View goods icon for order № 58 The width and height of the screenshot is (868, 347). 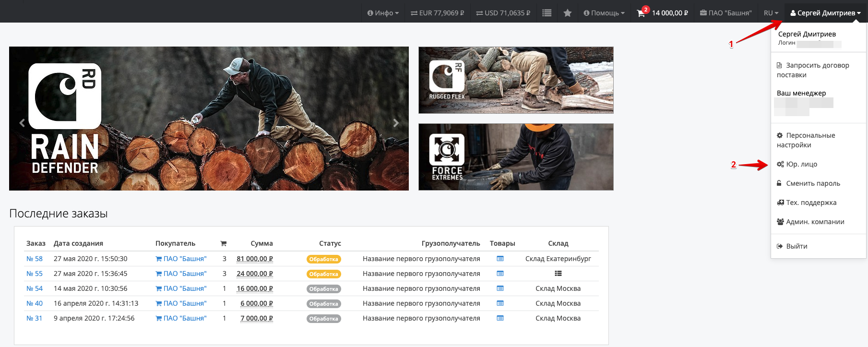(x=500, y=259)
